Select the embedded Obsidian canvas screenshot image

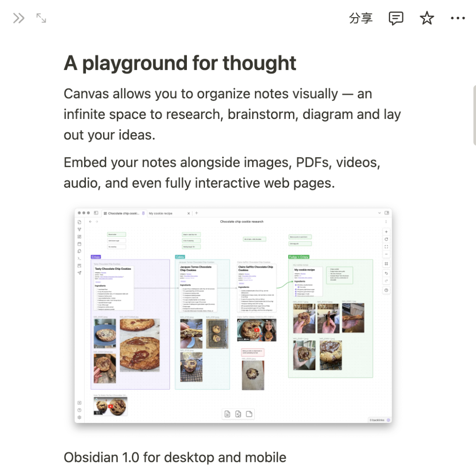[233, 315]
